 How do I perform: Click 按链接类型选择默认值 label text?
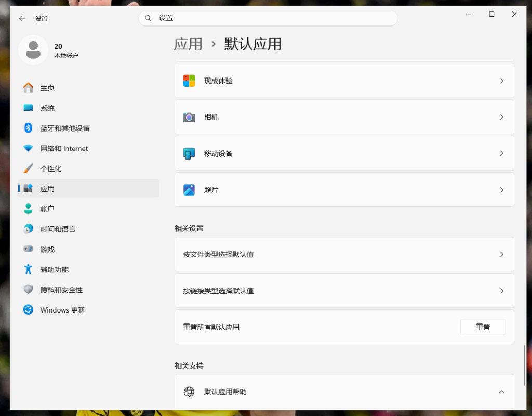[218, 291]
